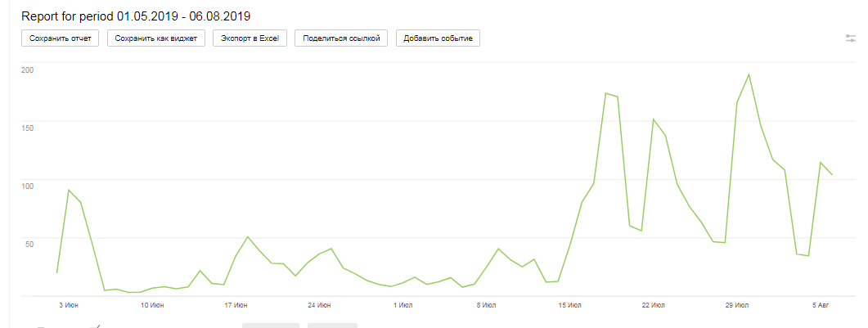Screen dimensions: 868x328
Task: Click the early June peak on the line
Action: click(x=69, y=190)
